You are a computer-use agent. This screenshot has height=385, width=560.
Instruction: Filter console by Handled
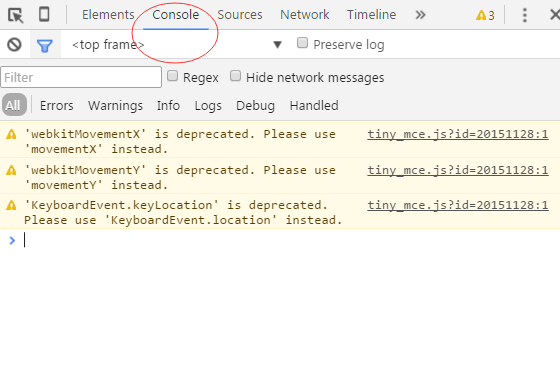coord(314,106)
